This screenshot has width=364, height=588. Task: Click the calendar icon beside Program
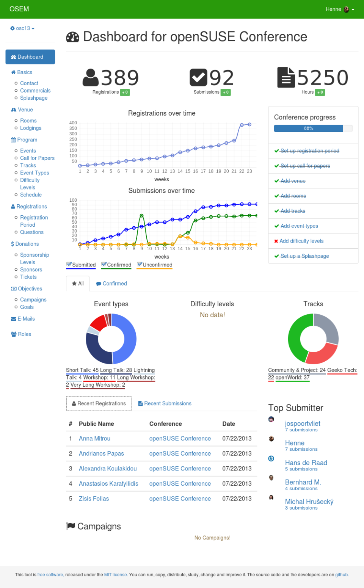[x=13, y=140]
